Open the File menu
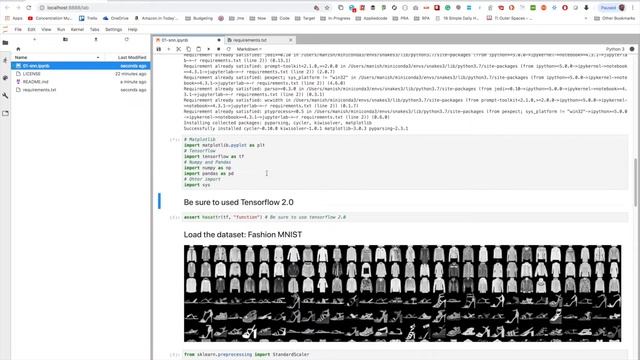 point(18,29)
